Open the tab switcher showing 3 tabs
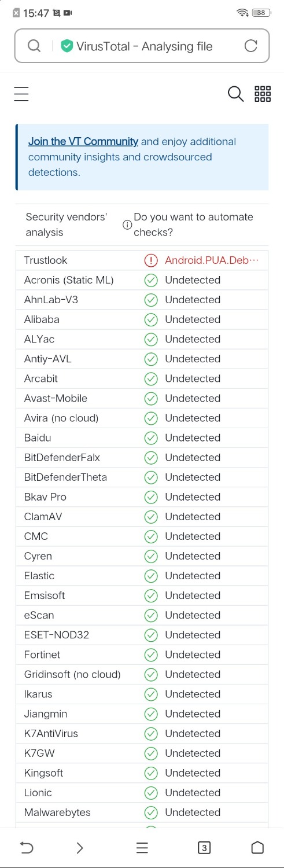Viewport: 284px width, 868px height. pos(204,848)
